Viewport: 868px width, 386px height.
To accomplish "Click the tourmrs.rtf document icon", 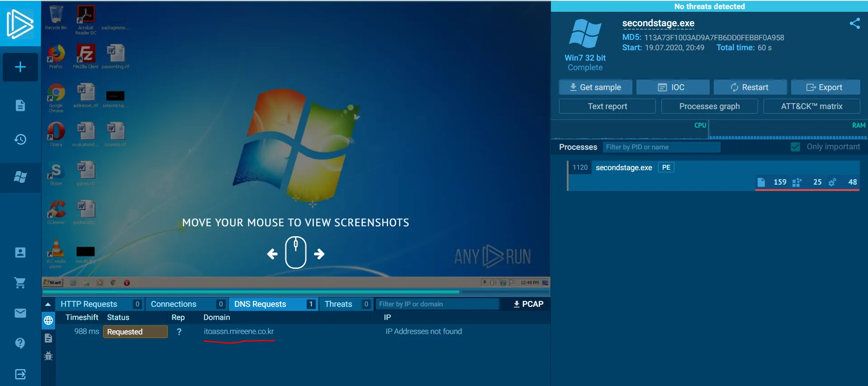I will coord(115,134).
